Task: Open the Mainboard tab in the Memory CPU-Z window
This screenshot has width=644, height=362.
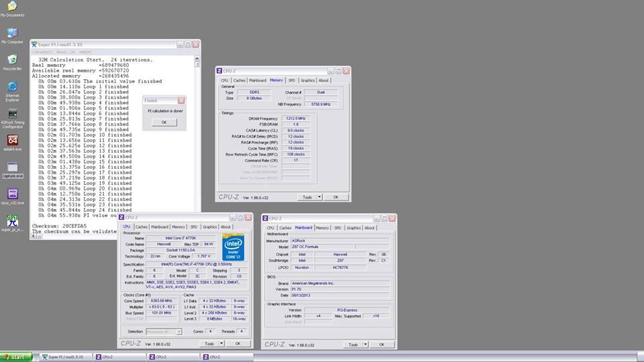Action: (x=258, y=80)
